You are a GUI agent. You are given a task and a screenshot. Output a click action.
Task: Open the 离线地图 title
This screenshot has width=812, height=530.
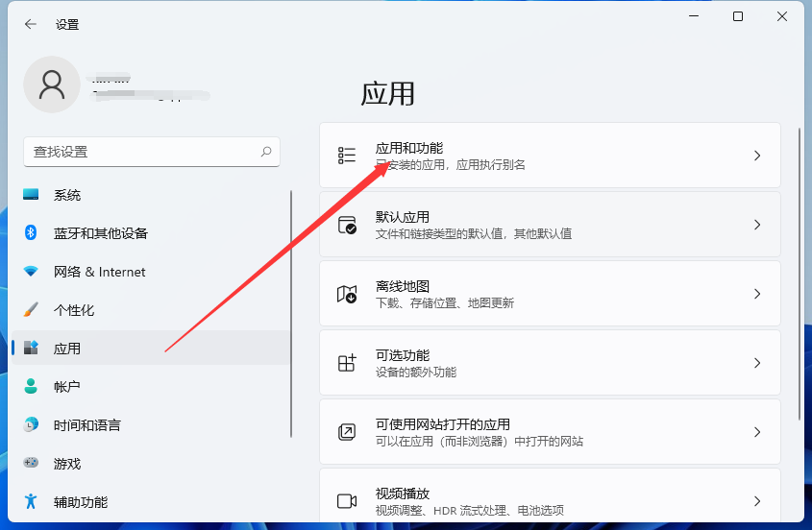click(403, 286)
